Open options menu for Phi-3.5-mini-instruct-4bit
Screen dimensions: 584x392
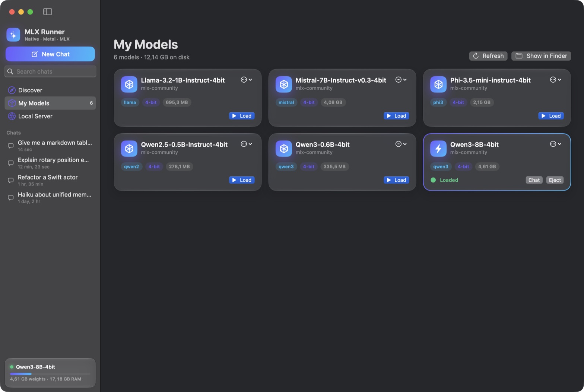pos(556,80)
